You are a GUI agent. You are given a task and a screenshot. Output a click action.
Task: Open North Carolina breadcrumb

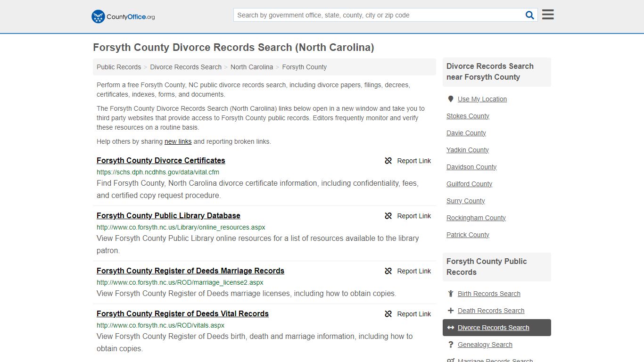click(252, 67)
